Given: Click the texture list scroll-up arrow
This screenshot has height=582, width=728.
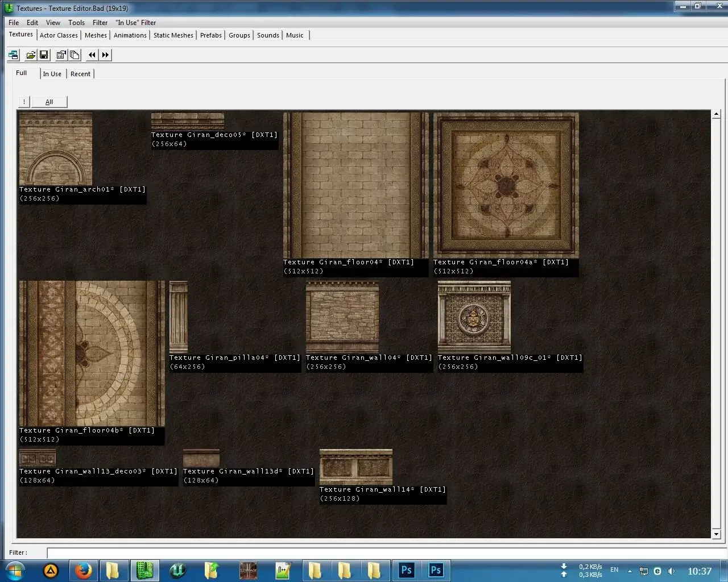Looking at the screenshot, I should (x=716, y=114).
